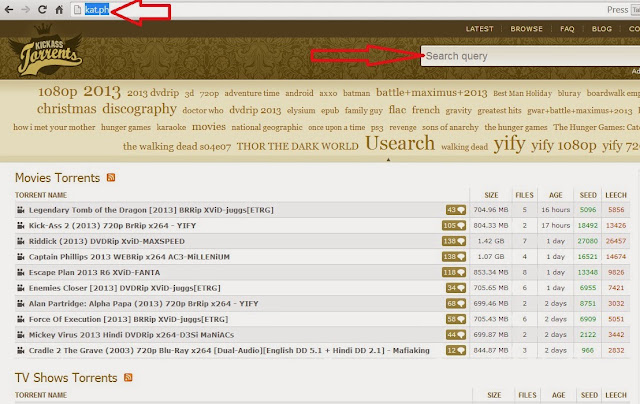Subscribe to Movies Torrents RSS feed
Image resolution: width=640 pixels, height=404 pixels.
click(111, 178)
